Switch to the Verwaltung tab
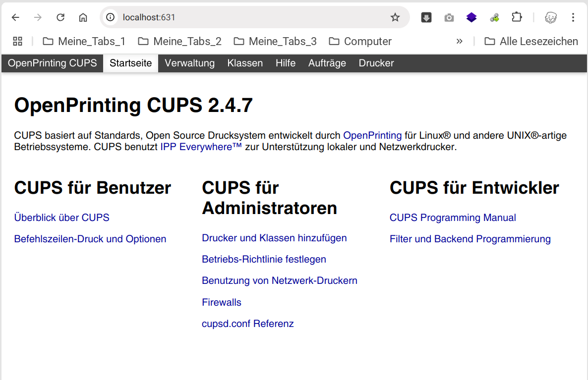The width and height of the screenshot is (588, 380). pyautogui.click(x=189, y=63)
